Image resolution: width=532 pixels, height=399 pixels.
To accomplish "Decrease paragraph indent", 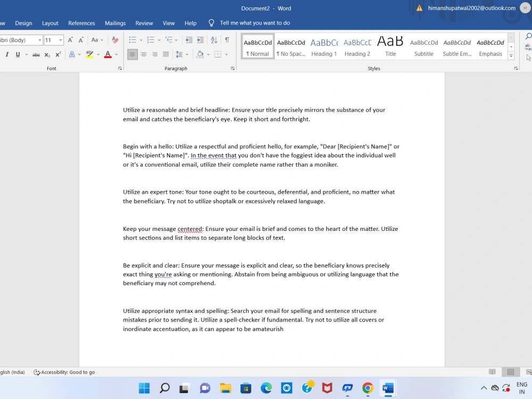I will click(x=189, y=40).
